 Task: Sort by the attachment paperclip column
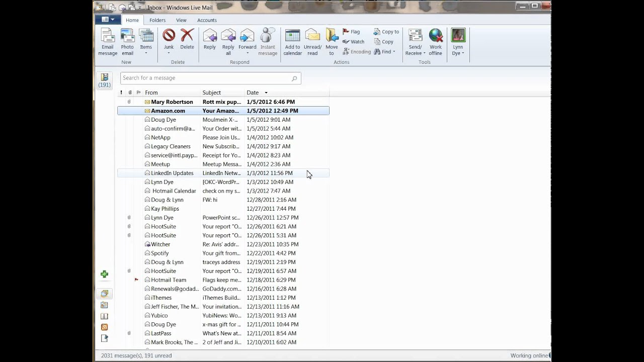point(130,93)
